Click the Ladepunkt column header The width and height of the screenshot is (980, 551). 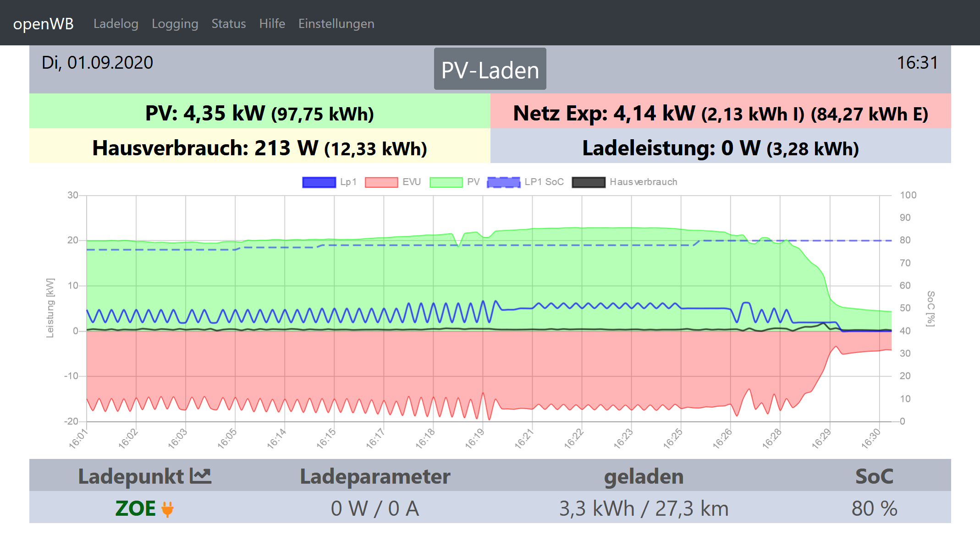(x=131, y=476)
